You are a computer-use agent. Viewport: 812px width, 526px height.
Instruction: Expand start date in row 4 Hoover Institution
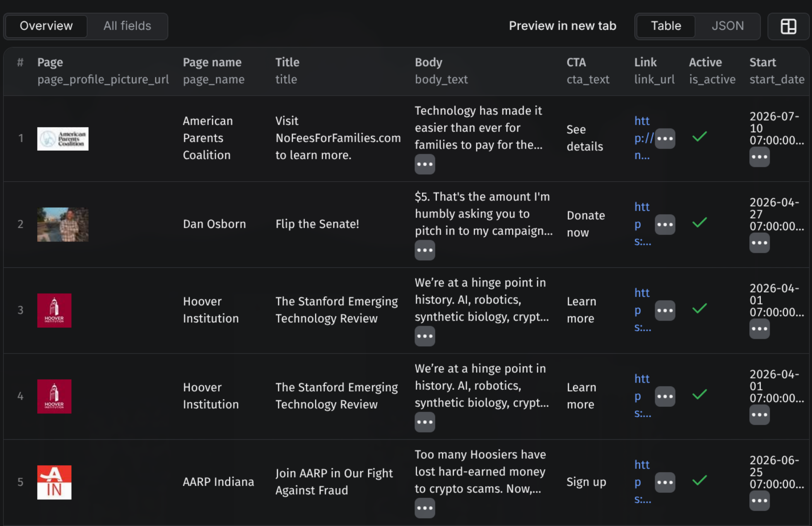point(759,415)
